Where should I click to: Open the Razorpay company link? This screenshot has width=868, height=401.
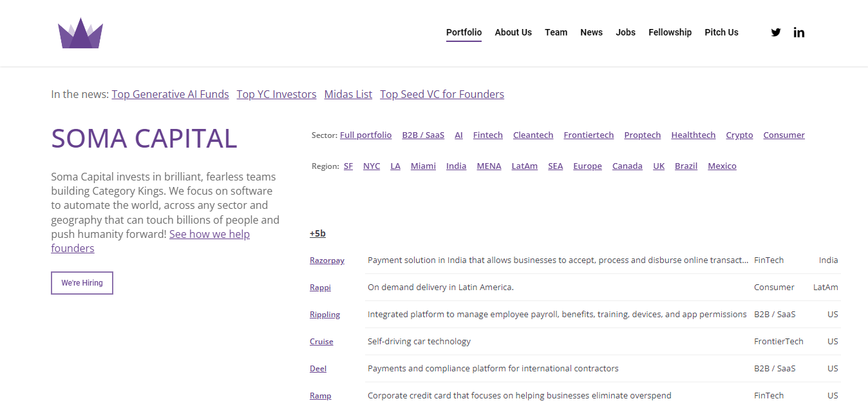tap(327, 260)
